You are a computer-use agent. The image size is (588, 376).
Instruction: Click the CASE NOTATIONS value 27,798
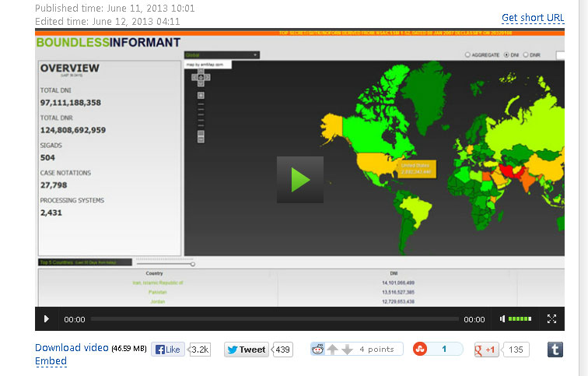(x=54, y=185)
